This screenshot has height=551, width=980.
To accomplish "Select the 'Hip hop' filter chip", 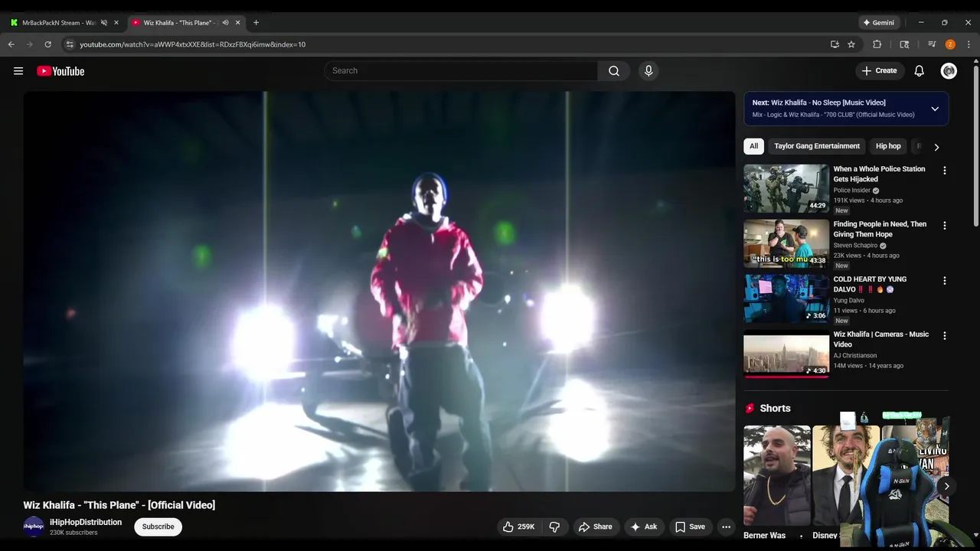I will (x=888, y=146).
